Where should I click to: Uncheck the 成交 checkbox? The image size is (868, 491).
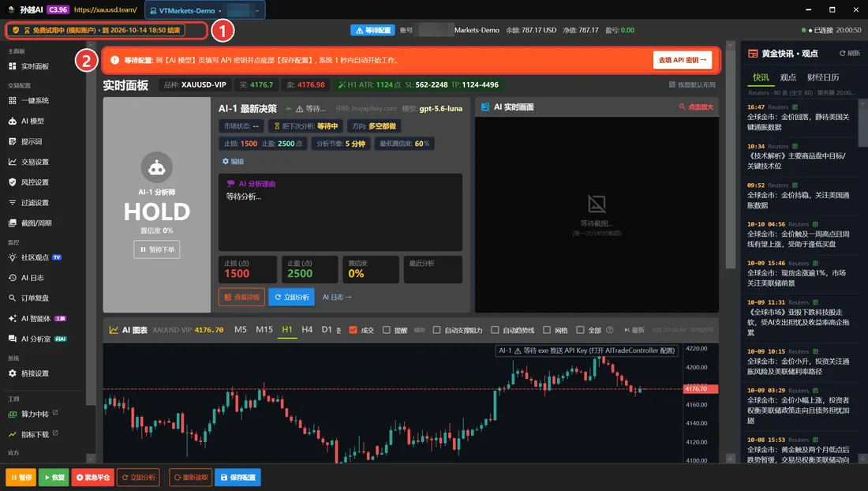coord(353,330)
